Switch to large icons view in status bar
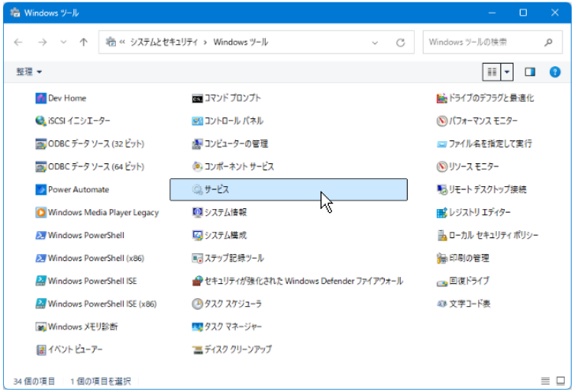575x392 pixels. [561, 381]
